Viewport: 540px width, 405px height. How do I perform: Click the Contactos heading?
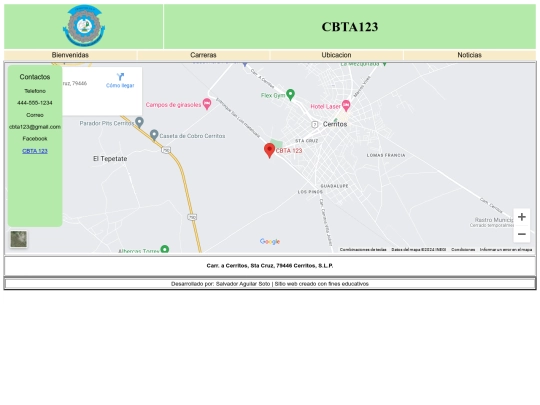click(35, 77)
